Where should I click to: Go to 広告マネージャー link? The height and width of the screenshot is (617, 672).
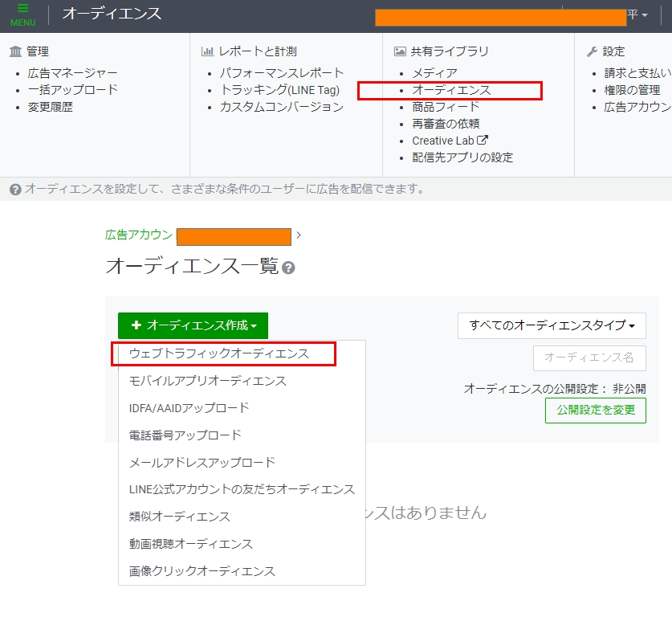[x=72, y=73]
